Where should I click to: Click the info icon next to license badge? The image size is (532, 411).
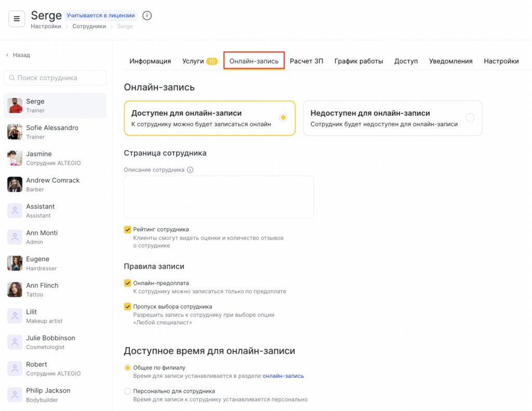coord(147,16)
